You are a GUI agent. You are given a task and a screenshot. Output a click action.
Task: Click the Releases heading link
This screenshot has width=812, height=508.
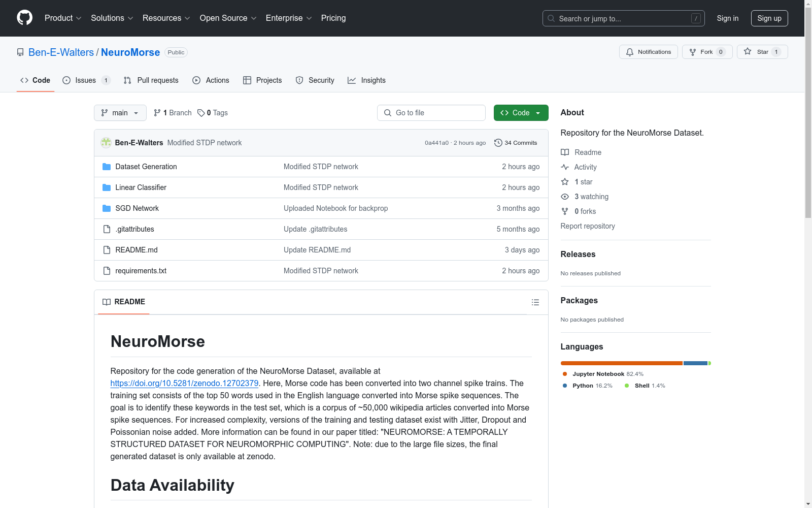click(578, 254)
